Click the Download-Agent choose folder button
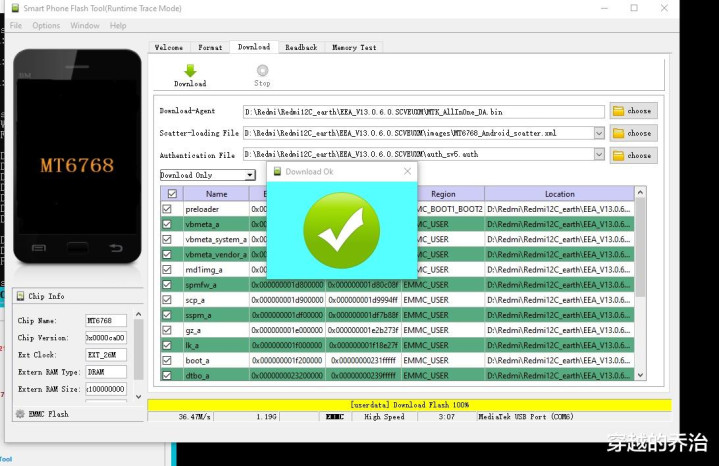 tap(633, 111)
